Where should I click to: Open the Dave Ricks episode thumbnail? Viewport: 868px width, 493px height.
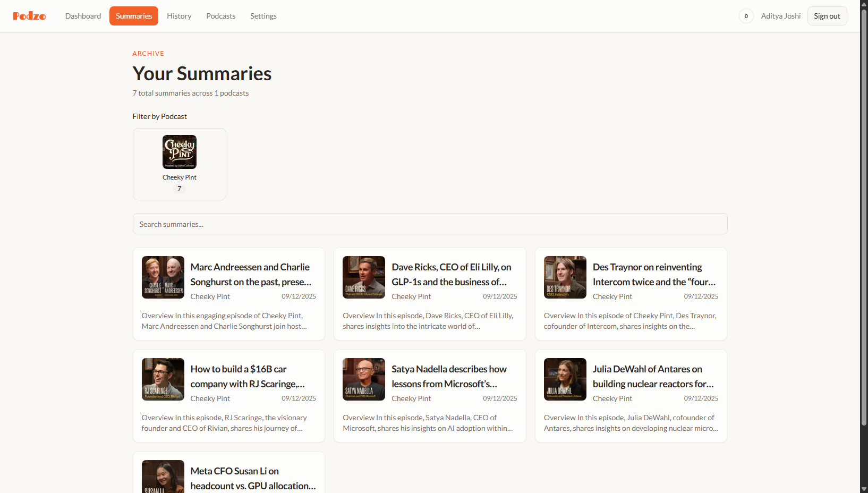point(364,277)
